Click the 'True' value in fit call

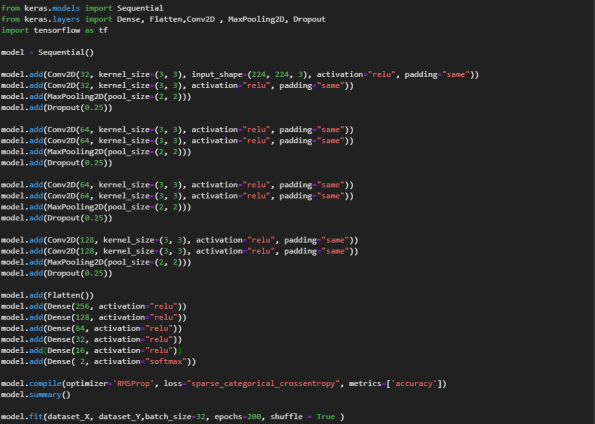point(326,416)
